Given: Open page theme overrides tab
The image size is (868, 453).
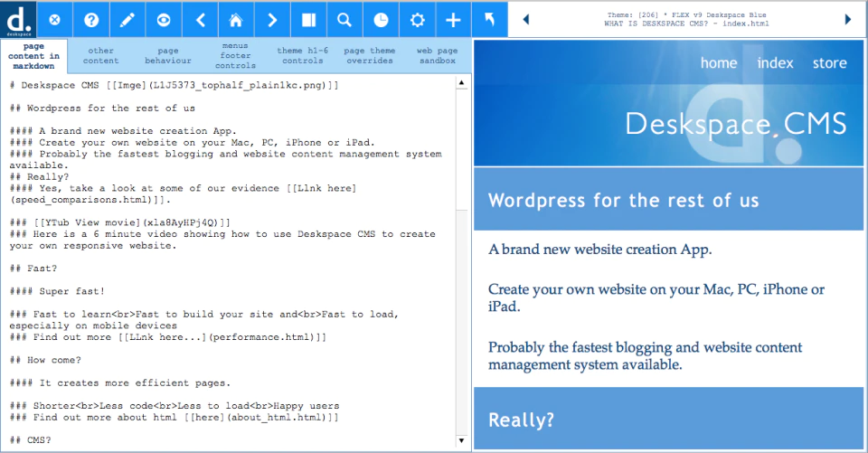Looking at the screenshot, I should click(x=370, y=55).
